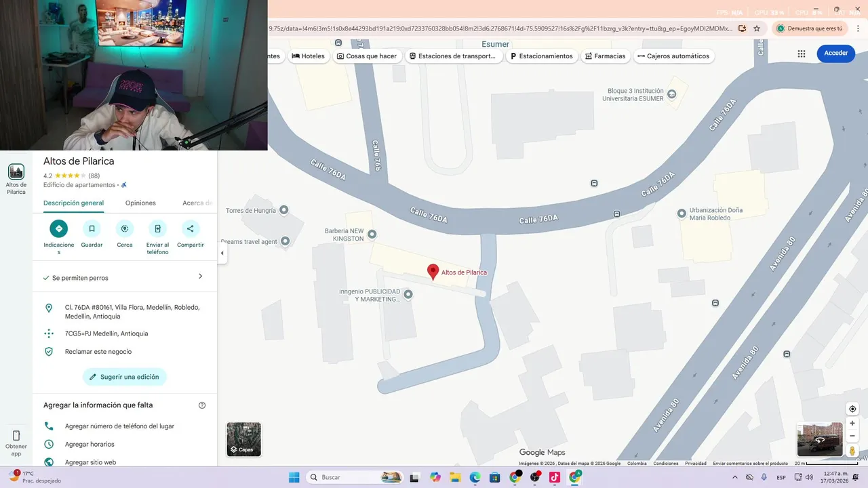Bookmark page with the star icon
This screenshot has height=488, width=868.
[x=757, y=28]
